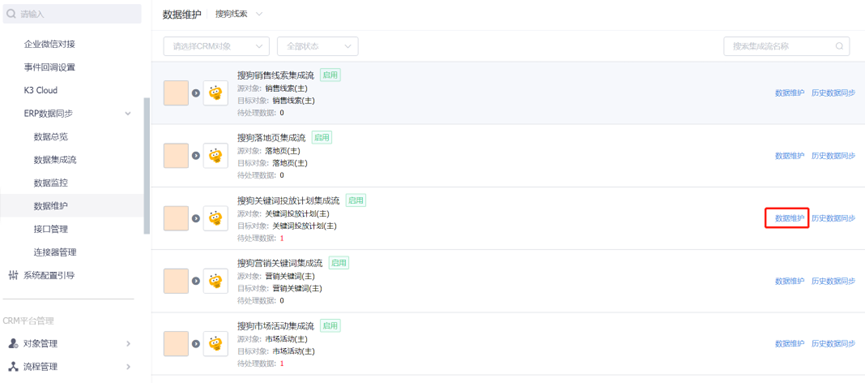The width and height of the screenshot is (865, 383).
Task: Expand the 对象管理 chevron
Action: pos(128,343)
